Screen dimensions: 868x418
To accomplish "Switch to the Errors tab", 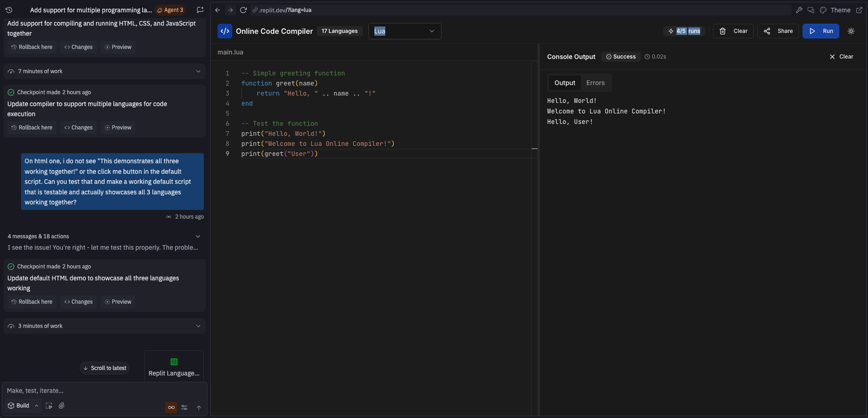I will tap(595, 83).
